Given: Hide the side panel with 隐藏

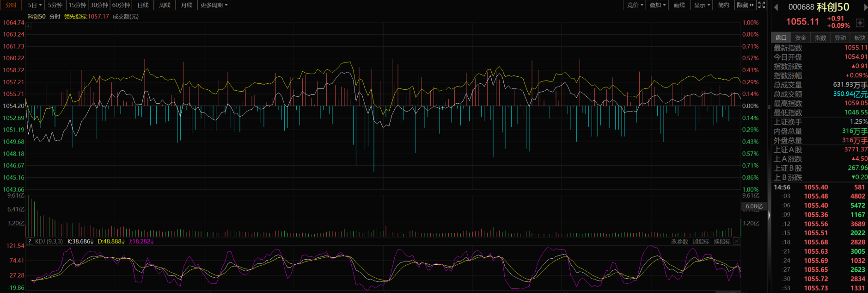Looking at the screenshot, I should coord(745,5).
